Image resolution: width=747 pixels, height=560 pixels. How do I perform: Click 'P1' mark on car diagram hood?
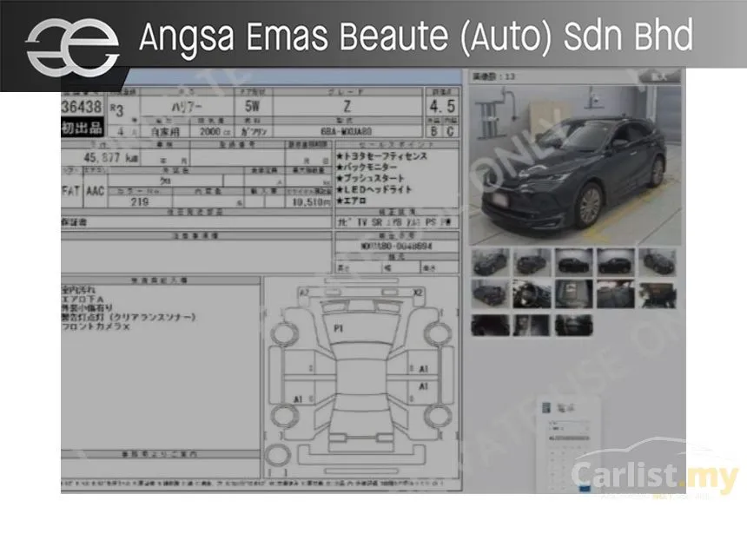tap(338, 328)
